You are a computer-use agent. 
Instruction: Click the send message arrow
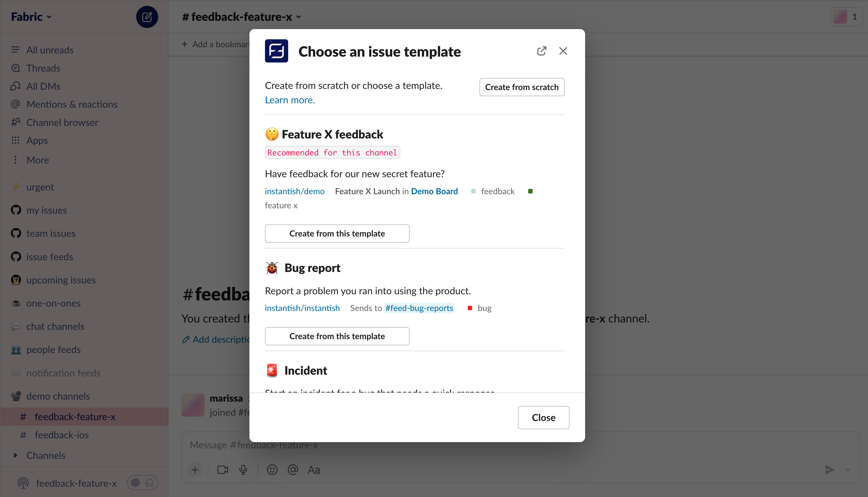coord(830,470)
